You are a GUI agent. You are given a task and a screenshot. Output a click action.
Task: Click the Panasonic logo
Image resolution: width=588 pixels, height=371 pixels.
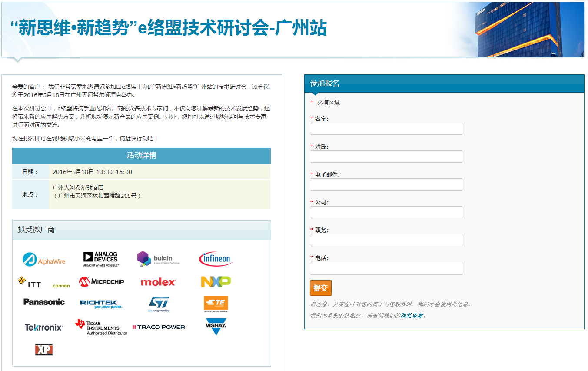point(44,302)
